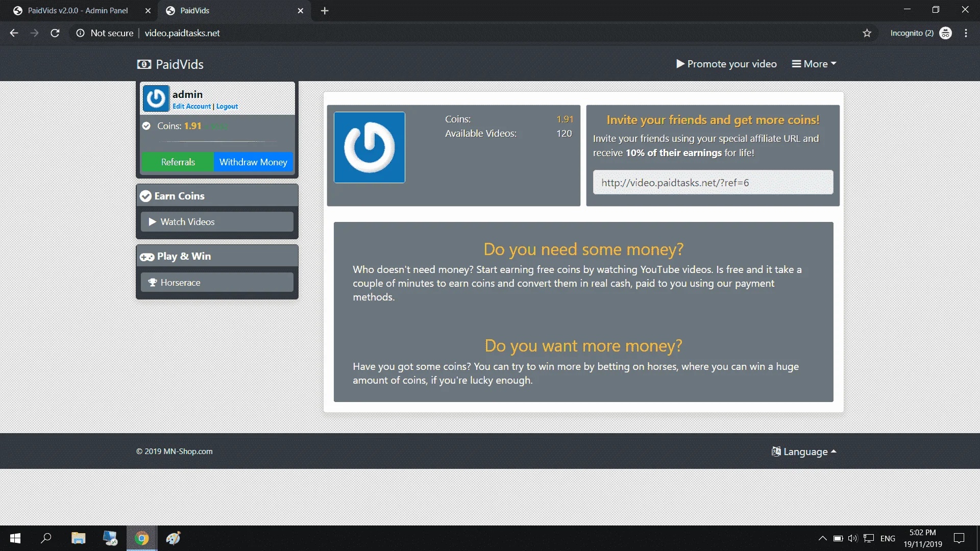Close the PaidVids browser tab
Image resolution: width=980 pixels, height=551 pixels.
[x=301, y=11]
